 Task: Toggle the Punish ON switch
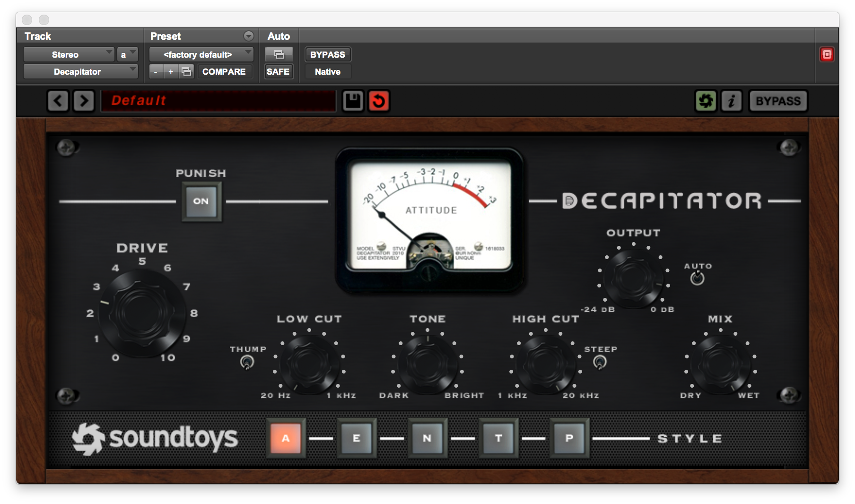pyautogui.click(x=201, y=201)
